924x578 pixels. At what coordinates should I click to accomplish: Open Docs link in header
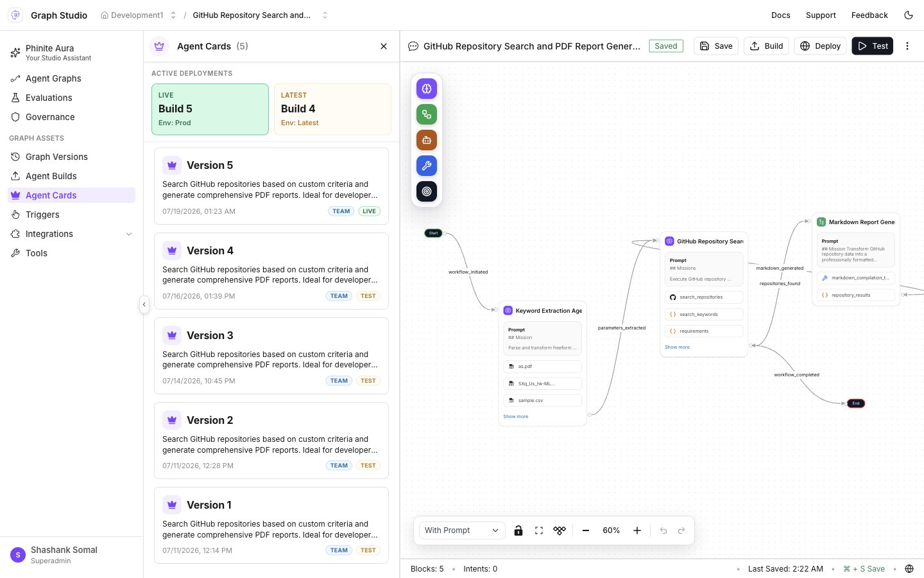[x=781, y=15]
